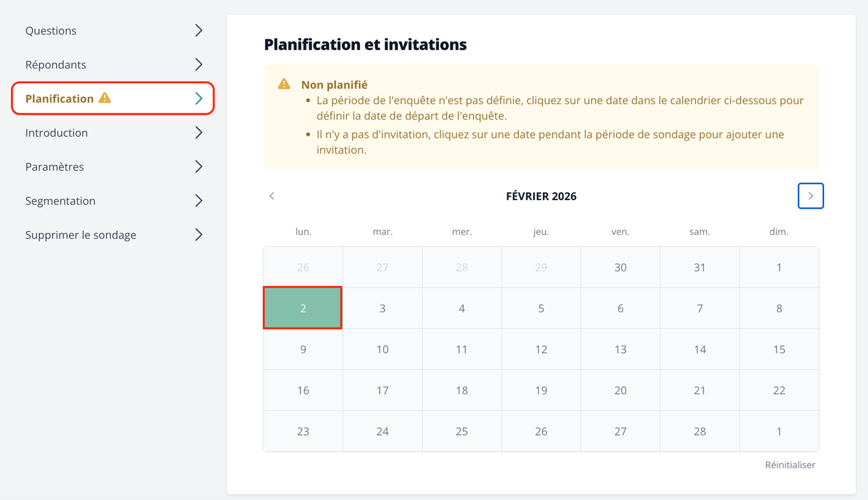This screenshot has height=500, width=868.
Task: Expand the Répondants section chevron
Action: 199,64
